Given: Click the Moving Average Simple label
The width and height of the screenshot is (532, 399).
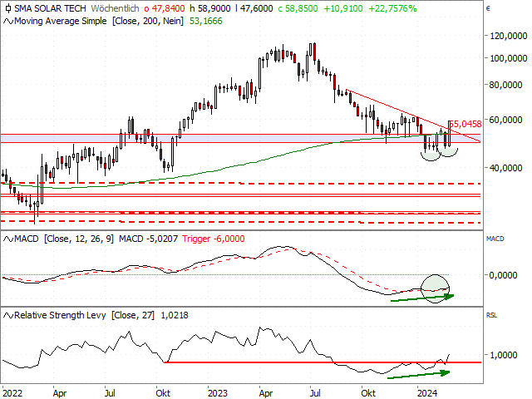Looking at the screenshot, I should click(x=61, y=22).
